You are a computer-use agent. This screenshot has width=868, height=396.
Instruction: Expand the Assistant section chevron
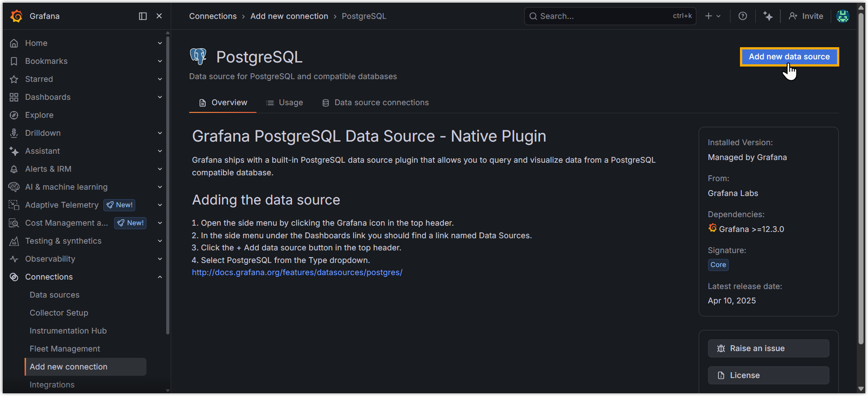point(160,151)
